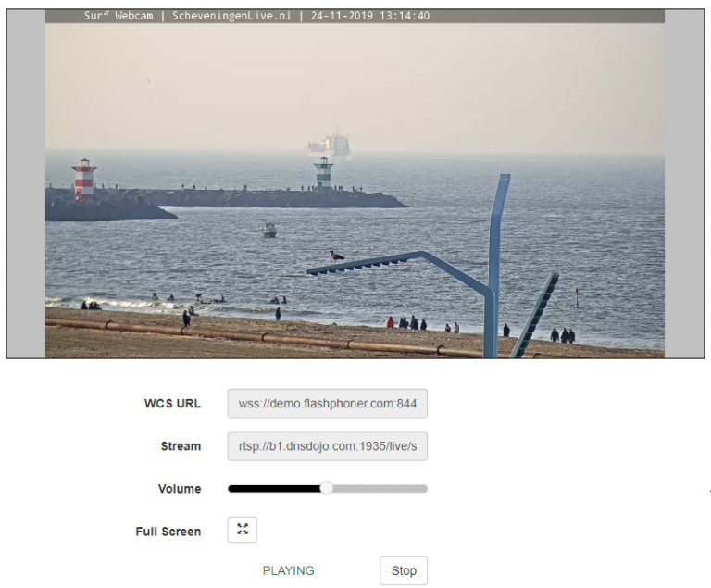The image size is (711, 588).
Task: Click the webcam title timestamp overlay
Action: (x=256, y=16)
